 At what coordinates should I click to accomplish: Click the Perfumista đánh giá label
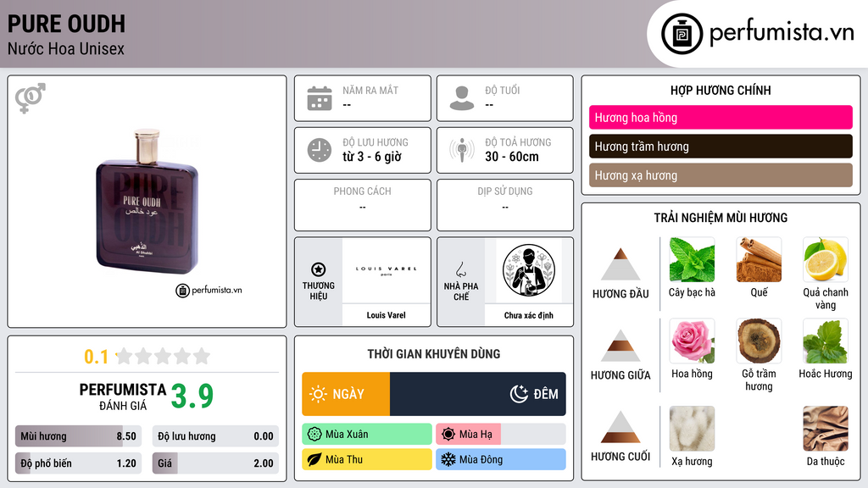click(x=123, y=396)
